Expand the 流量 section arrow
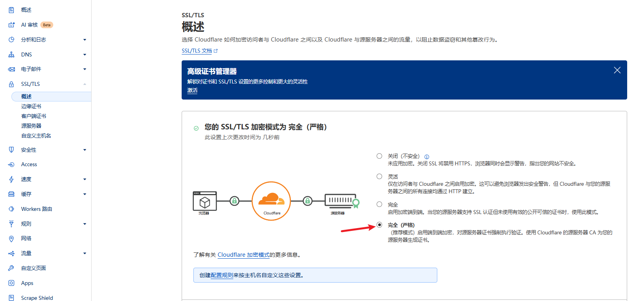Screen dimensions: 644x301 click(85, 254)
